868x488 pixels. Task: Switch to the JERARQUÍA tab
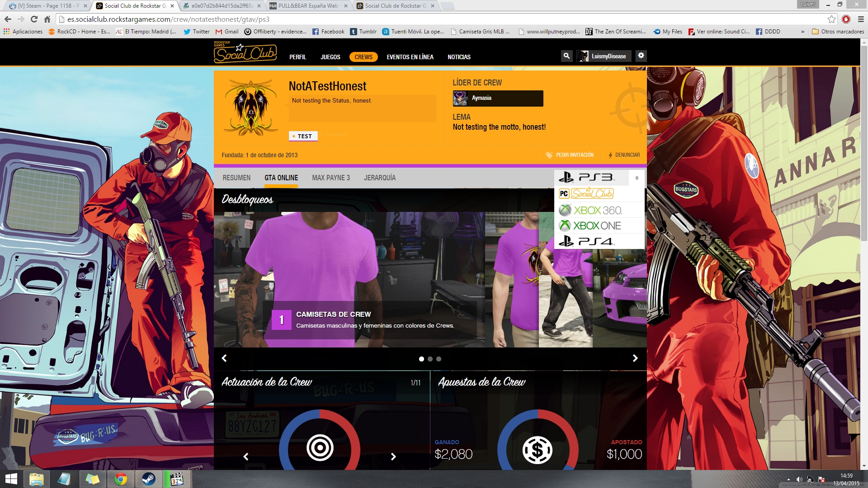[379, 178]
